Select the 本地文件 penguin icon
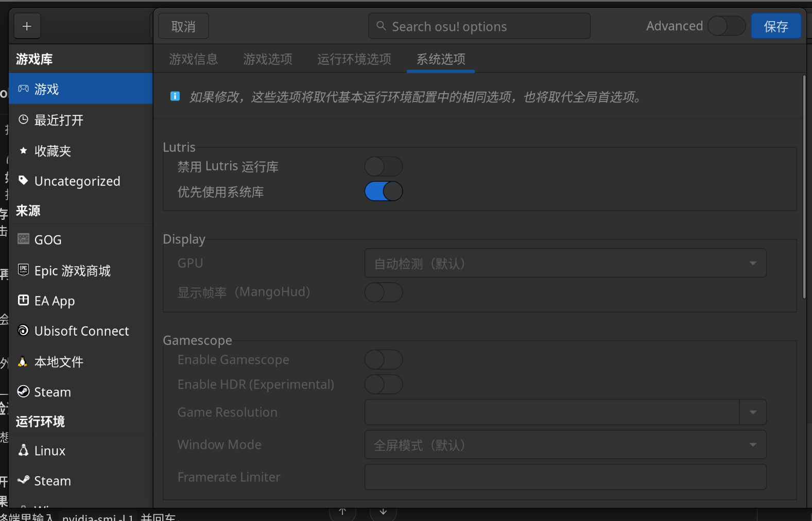The width and height of the screenshot is (812, 521). click(x=23, y=362)
